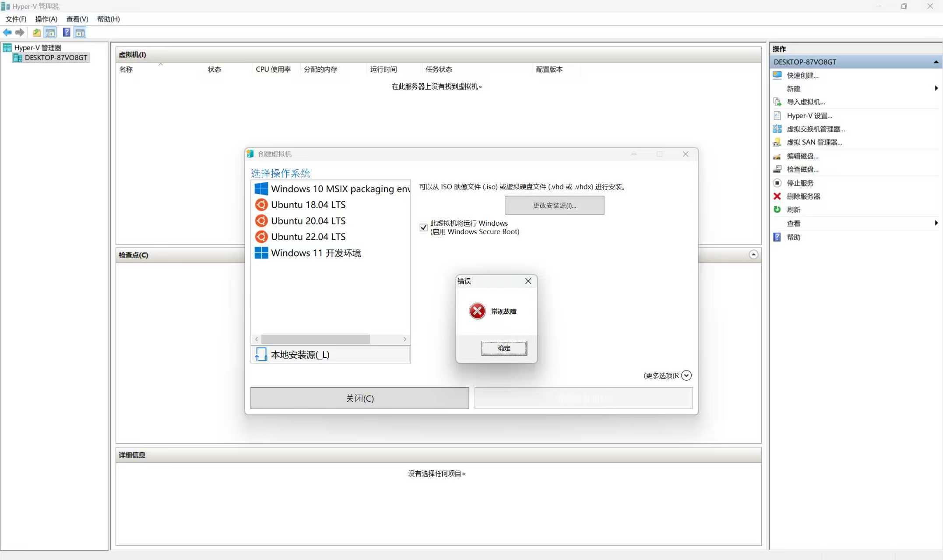Collapse the Checkpoints (检查点) panel

[x=753, y=255]
